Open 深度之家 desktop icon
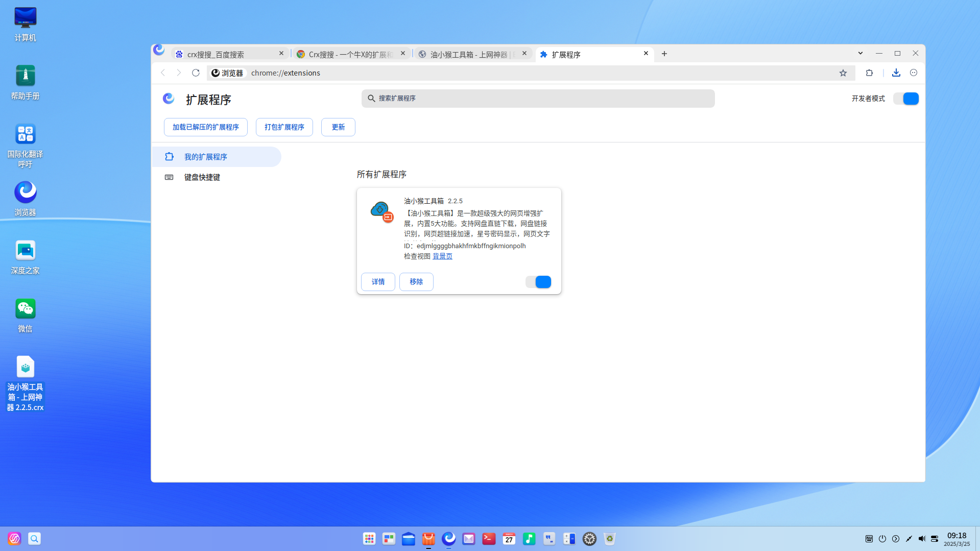 (25, 257)
